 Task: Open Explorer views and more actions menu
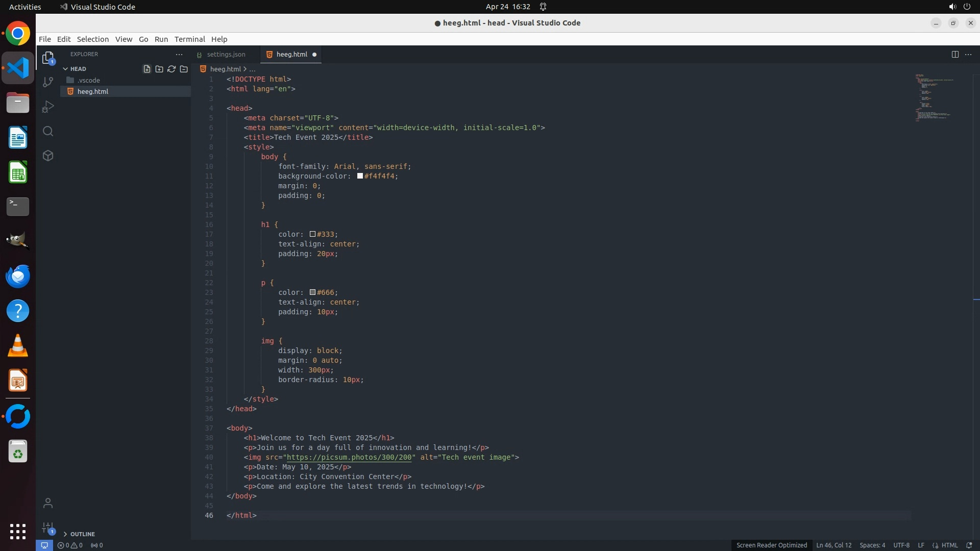pos(179,54)
